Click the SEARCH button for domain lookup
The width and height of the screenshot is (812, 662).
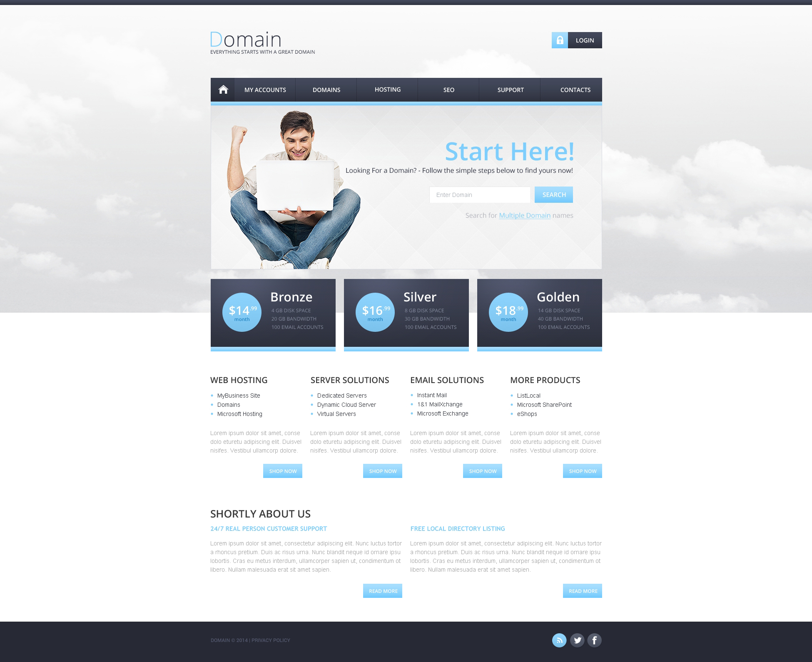(x=553, y=195)
